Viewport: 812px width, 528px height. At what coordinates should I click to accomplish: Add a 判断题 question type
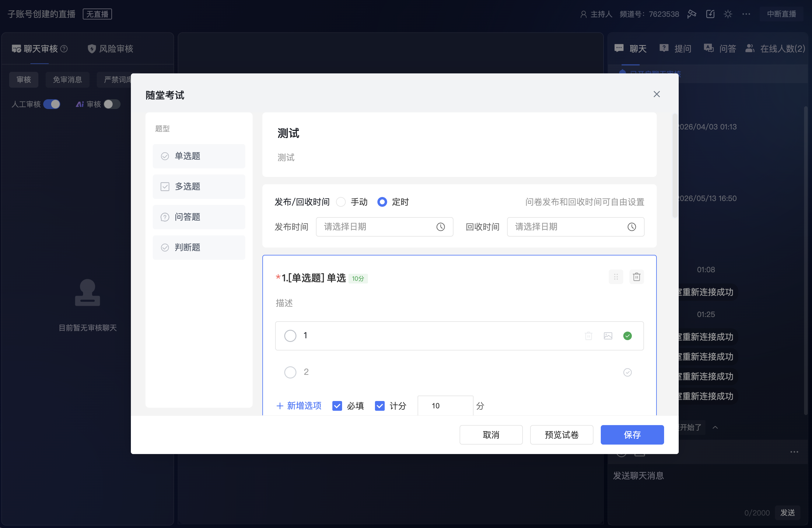pyautogui.click(x=199, y=247)
